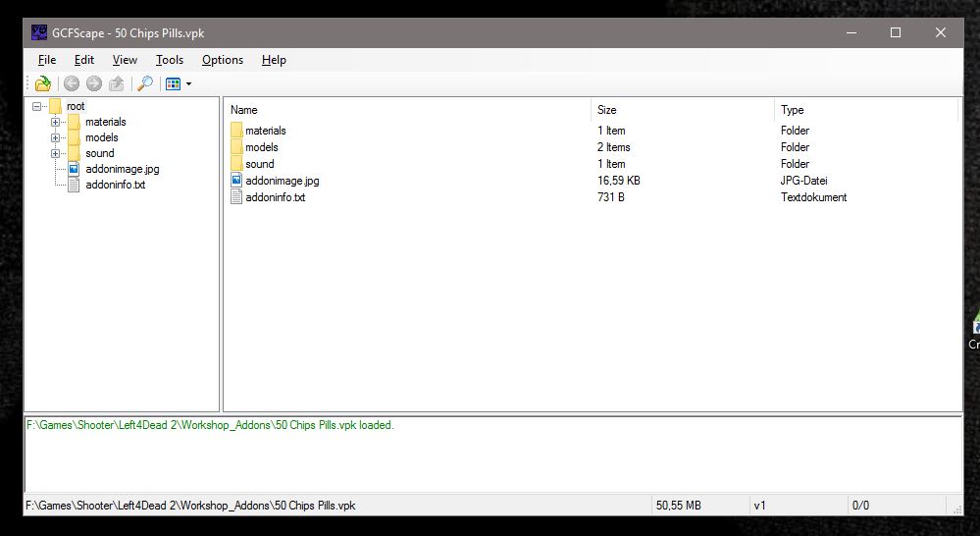
Task: Click the Back navigation arrow icon
Action: pyautogui.click(x=72, y=83)
